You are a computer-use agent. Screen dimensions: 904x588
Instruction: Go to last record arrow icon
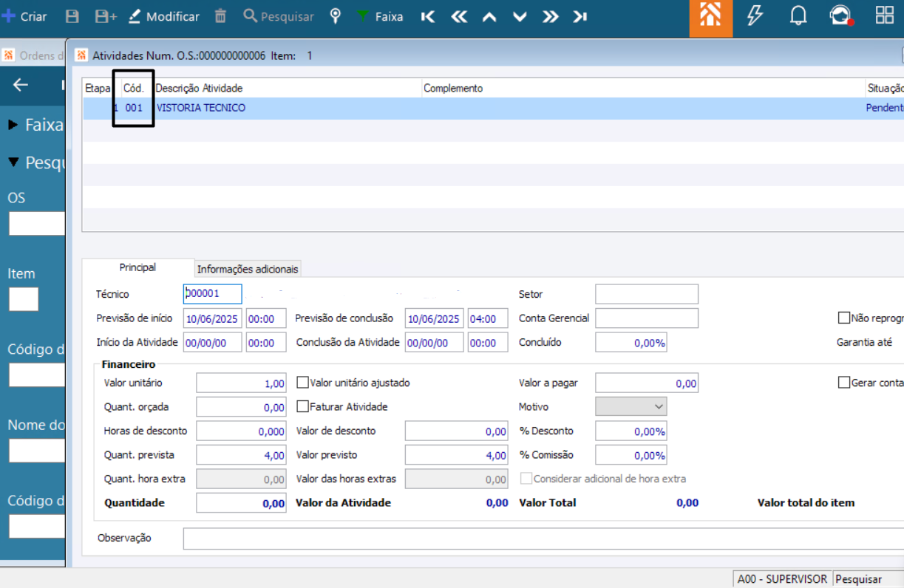(x=580, y=16)
